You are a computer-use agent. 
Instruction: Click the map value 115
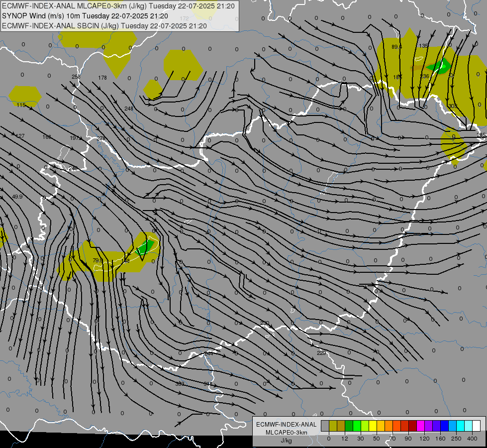pyautogui.click(x=21, y=105)
